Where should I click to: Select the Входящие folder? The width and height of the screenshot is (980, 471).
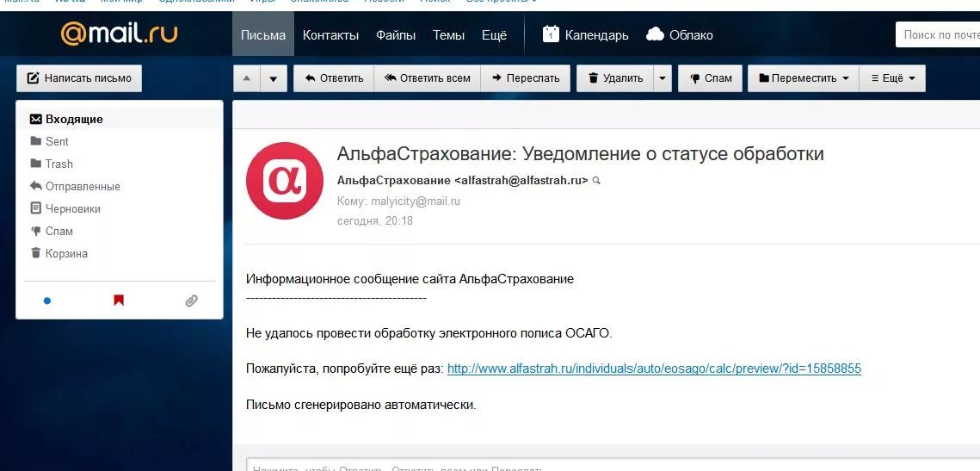click(x=119, y=119)
